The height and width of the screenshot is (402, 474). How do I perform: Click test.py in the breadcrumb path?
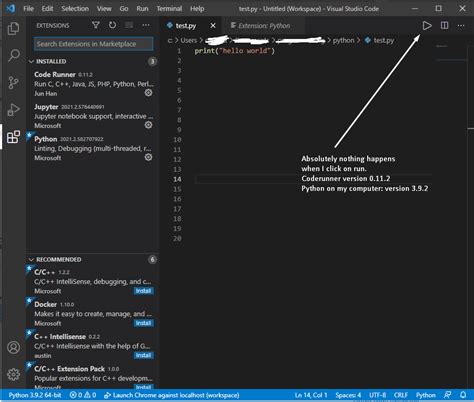pyautogui.click(x=383, y=40)
